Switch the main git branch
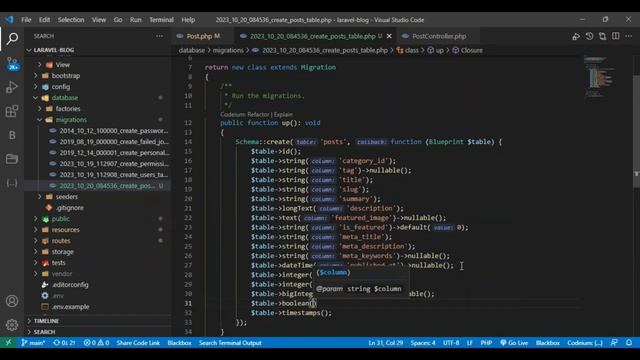The width and height of the screenshot is (640, 360). pyautogui.click(x=33, y=343)
